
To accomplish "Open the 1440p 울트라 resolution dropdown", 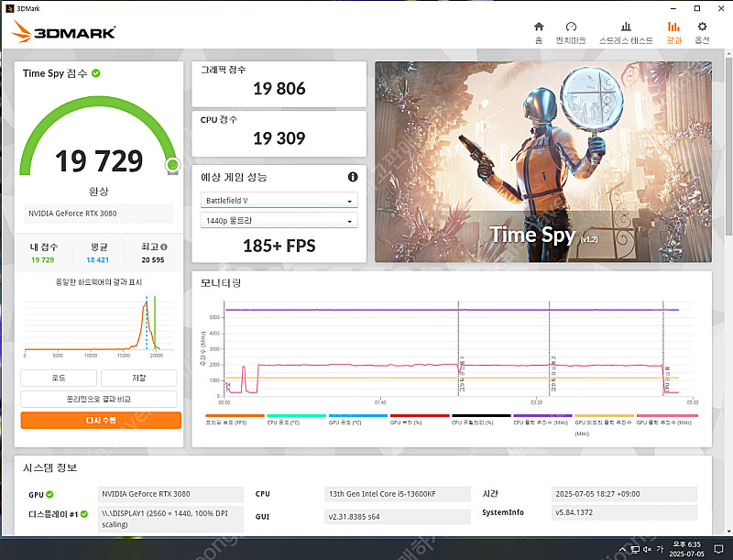I will [279, 221].
